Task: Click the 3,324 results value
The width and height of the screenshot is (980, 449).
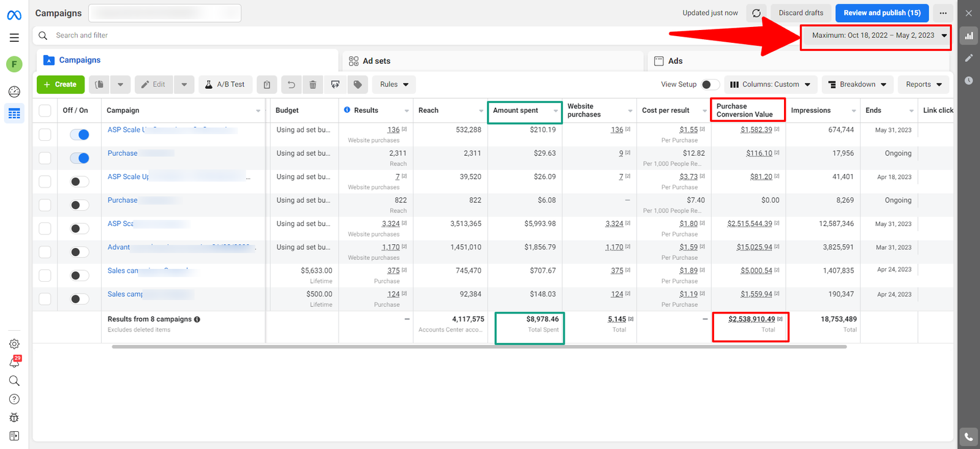Action: pyautogui.click(x=391, y=224)
